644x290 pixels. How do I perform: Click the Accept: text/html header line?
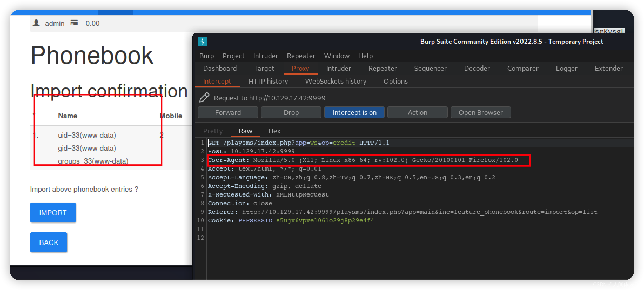pyautogui.click(x=264, y=168)
